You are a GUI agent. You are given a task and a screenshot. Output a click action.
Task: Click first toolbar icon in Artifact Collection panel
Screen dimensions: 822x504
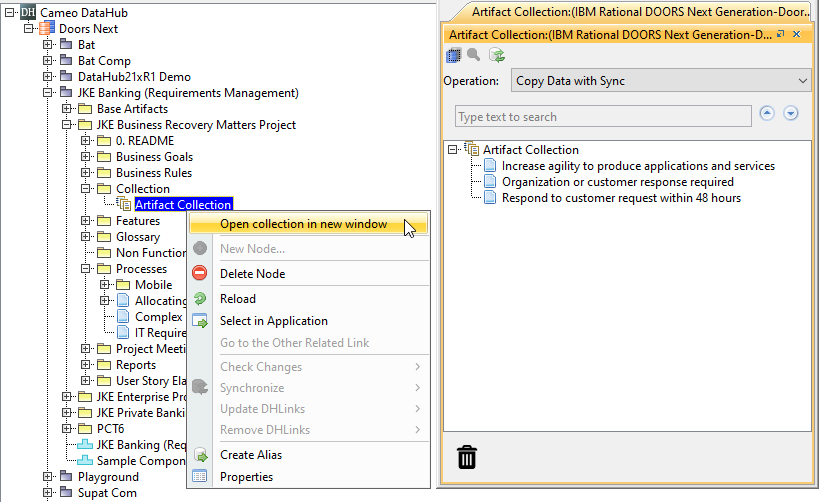(453, 55)
